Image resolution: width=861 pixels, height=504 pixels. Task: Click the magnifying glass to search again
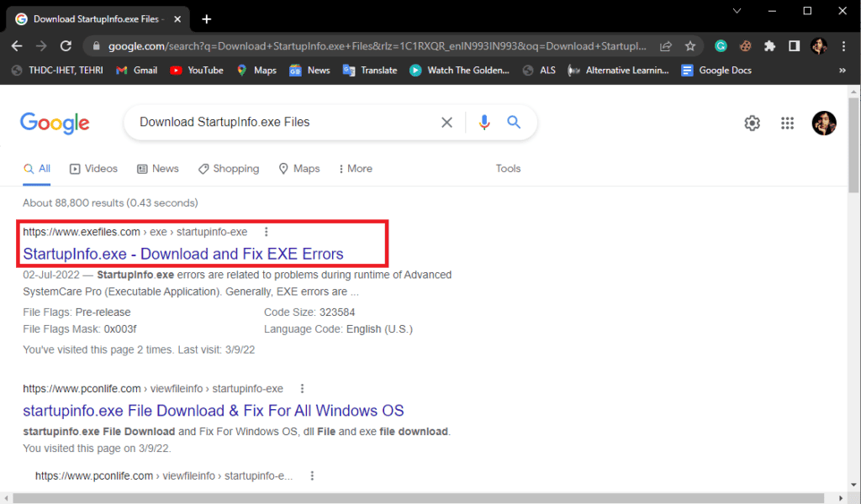tap(514, 123)
